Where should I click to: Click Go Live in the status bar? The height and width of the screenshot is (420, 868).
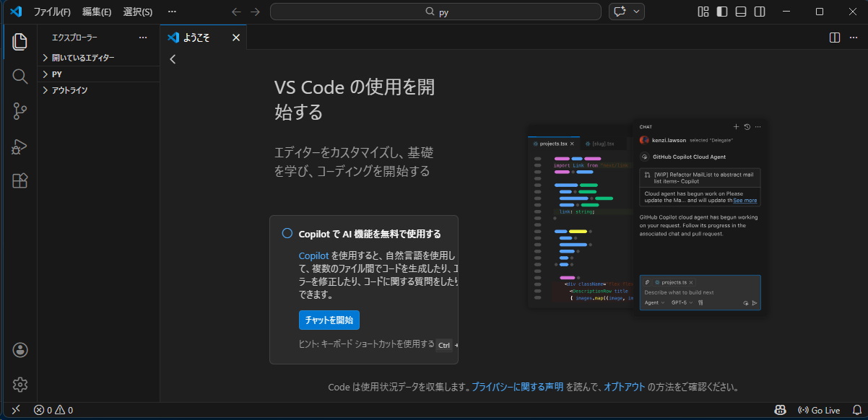(x=818, y=410)
